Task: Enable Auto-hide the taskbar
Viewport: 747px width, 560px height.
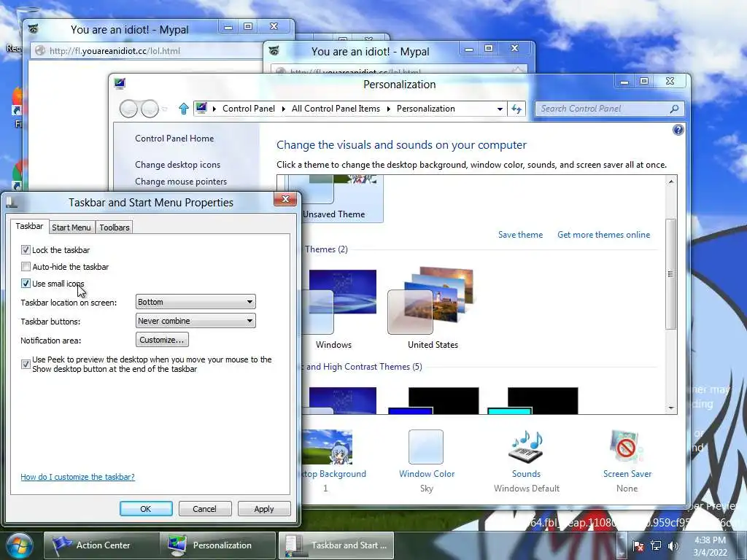Action: pos(26,267)
